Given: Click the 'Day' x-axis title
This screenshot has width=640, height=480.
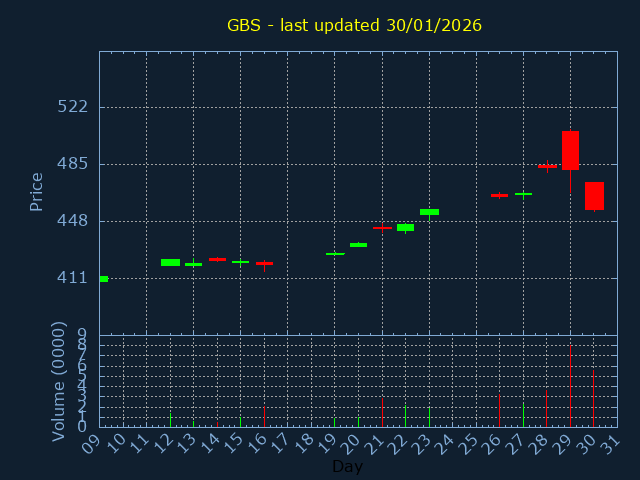Looking at the screenshot, I should [347, 466].
